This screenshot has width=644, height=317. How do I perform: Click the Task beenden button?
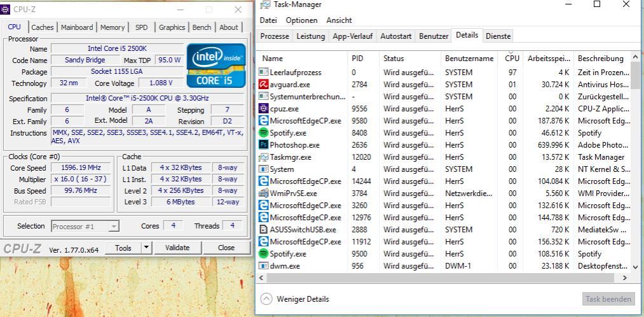pyautogui.click(x=608, y=299)
